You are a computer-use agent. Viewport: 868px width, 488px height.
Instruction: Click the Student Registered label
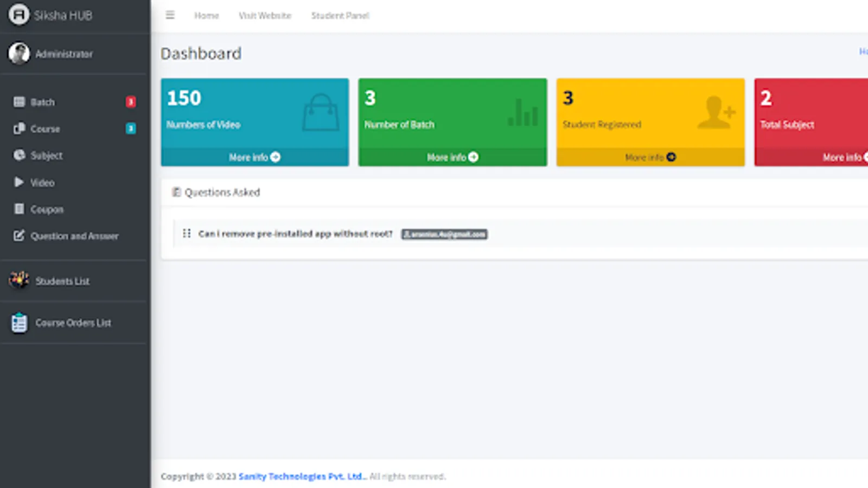click(x=602, y=125)
